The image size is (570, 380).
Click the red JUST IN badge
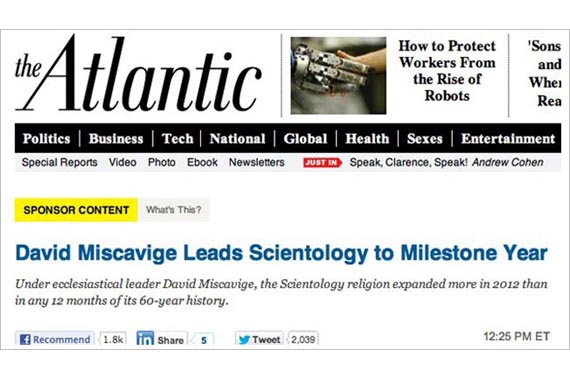point(322,163)
